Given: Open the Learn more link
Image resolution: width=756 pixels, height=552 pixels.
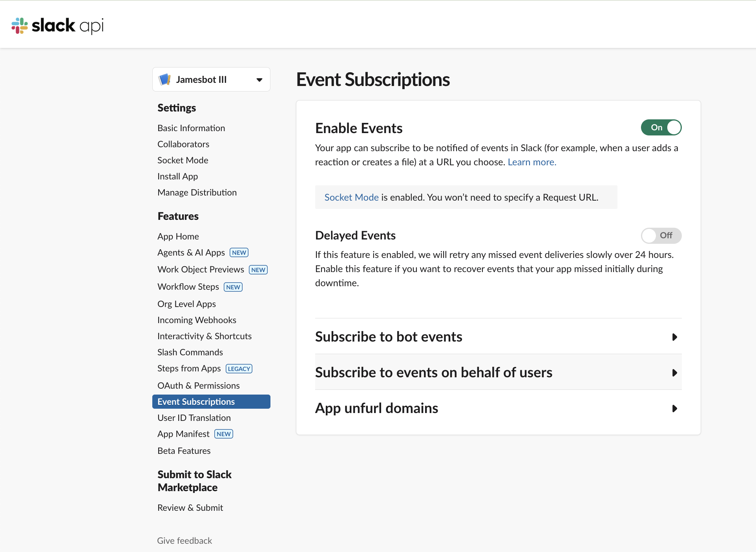Looking at the screenshot, I should 531,162.
